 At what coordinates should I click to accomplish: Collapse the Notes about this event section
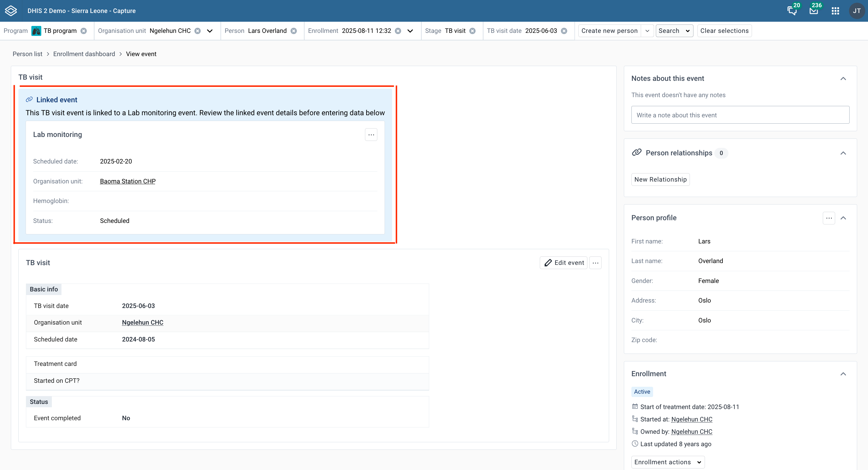click(x=843, y=78)
